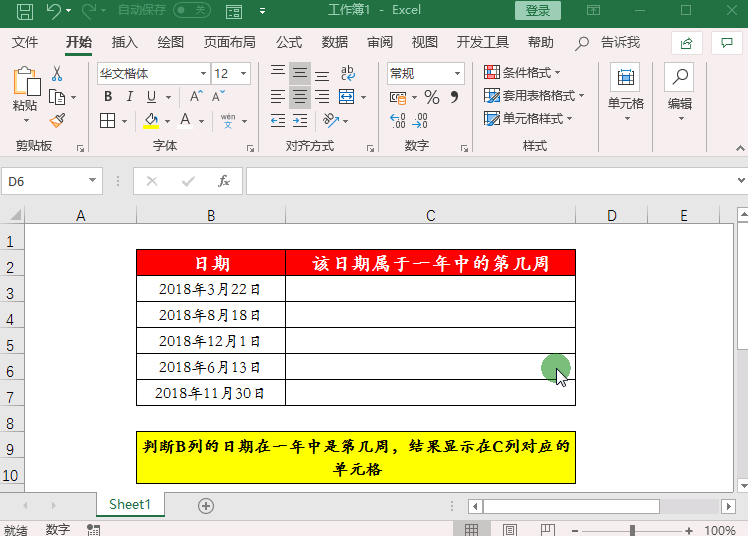Image resolution: width=748 pixels, height=536 pixels.
Task: Open the 单元格样式 dropdown
Action: coord(528,118)
